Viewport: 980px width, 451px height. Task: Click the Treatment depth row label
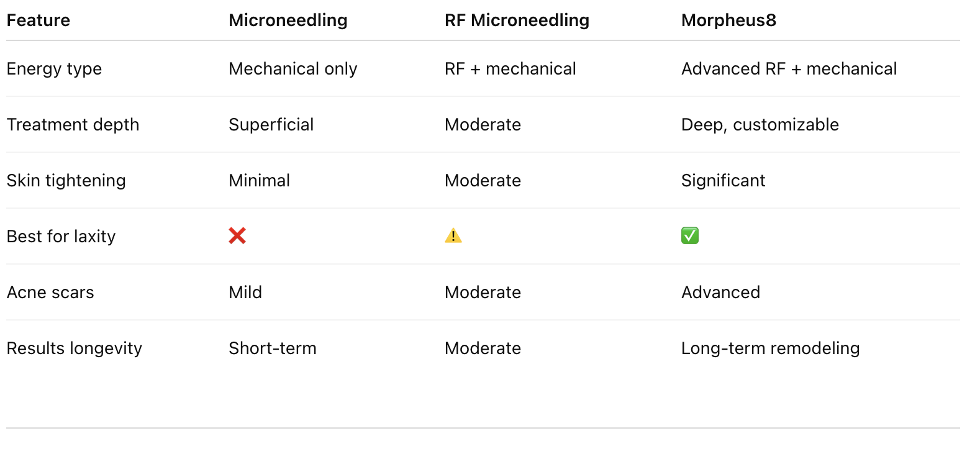tap(73, 125)
